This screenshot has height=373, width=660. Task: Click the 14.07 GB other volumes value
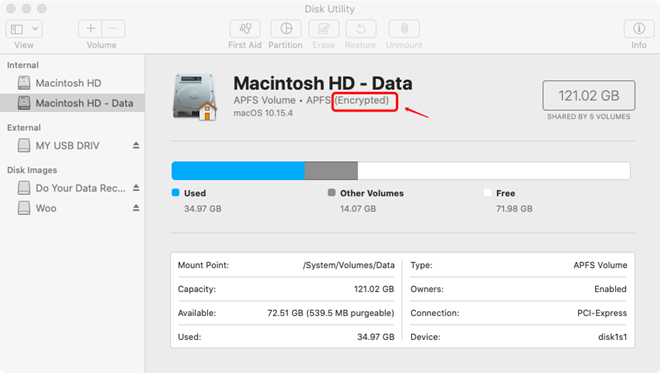[x=358, y=209]
